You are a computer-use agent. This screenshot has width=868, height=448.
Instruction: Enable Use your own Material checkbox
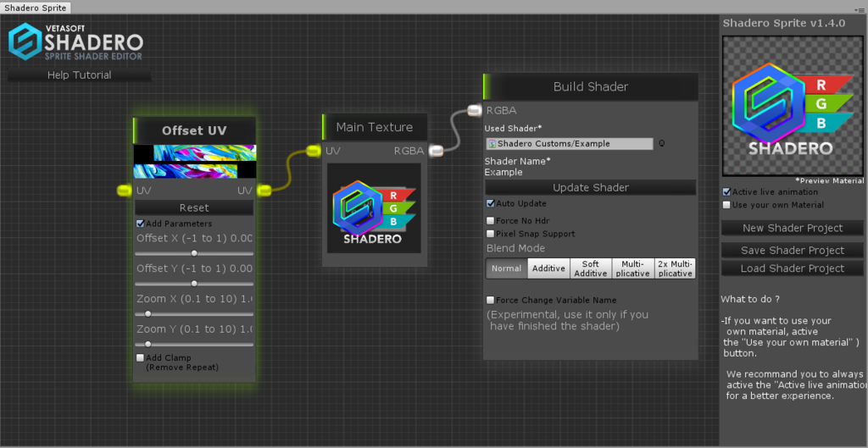726,205
